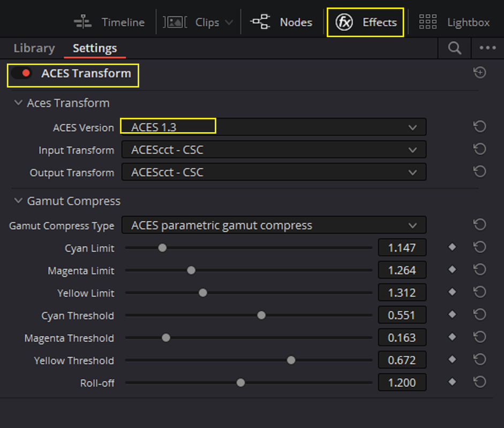Switch to the Settings tab

[95, 48]
